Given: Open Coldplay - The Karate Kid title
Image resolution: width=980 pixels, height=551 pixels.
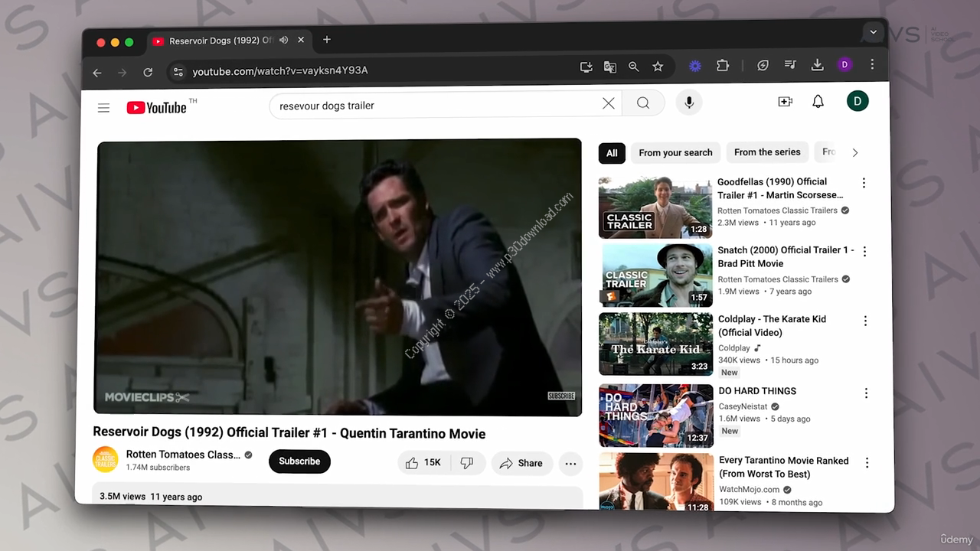Looking at the screenshot, I should pyautogui.click(x=772, y=326).
